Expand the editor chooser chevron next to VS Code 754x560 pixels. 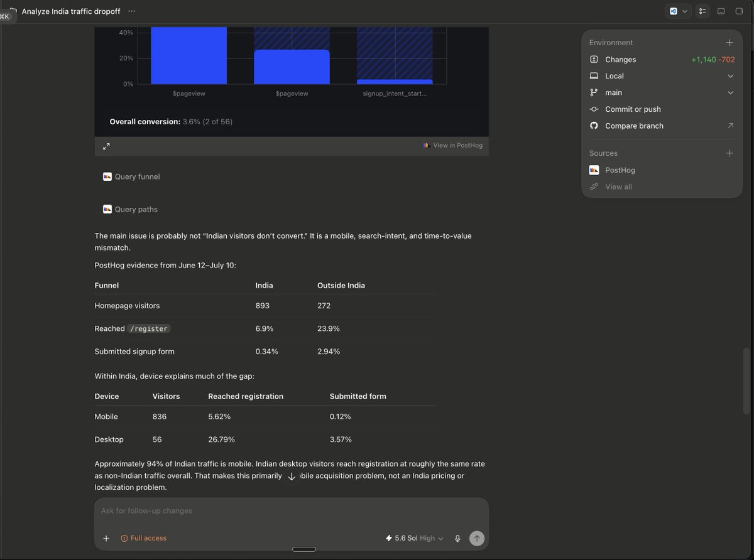coord(685,11)
